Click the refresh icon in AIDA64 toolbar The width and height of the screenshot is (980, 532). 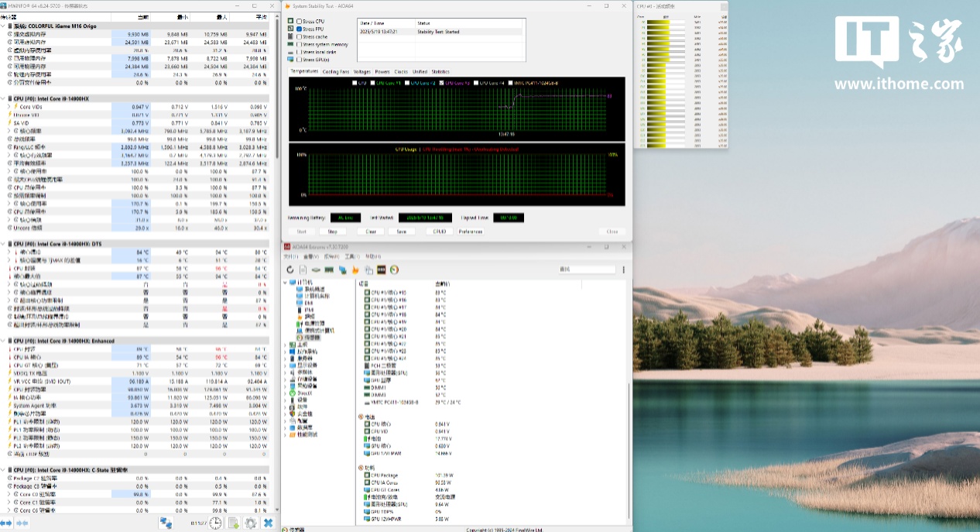[x=290, y=269]
